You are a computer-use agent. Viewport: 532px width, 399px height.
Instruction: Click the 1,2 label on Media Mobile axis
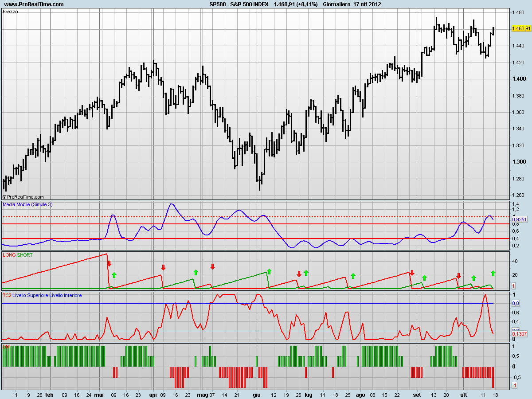pos(515,209)
